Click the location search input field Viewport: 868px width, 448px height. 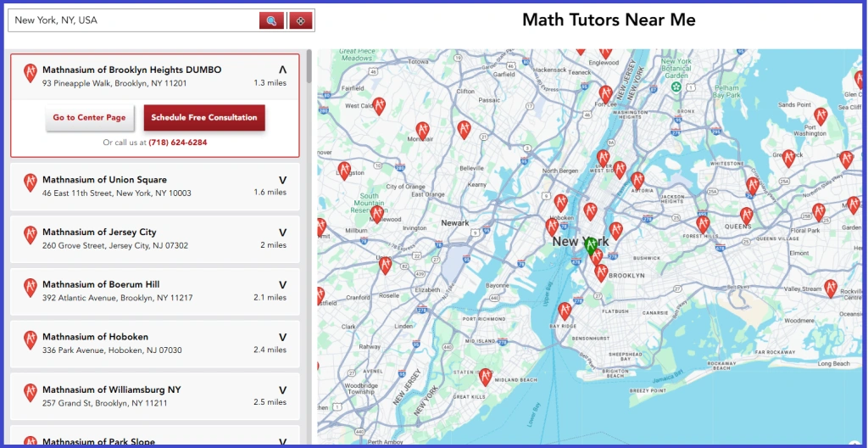134,20
